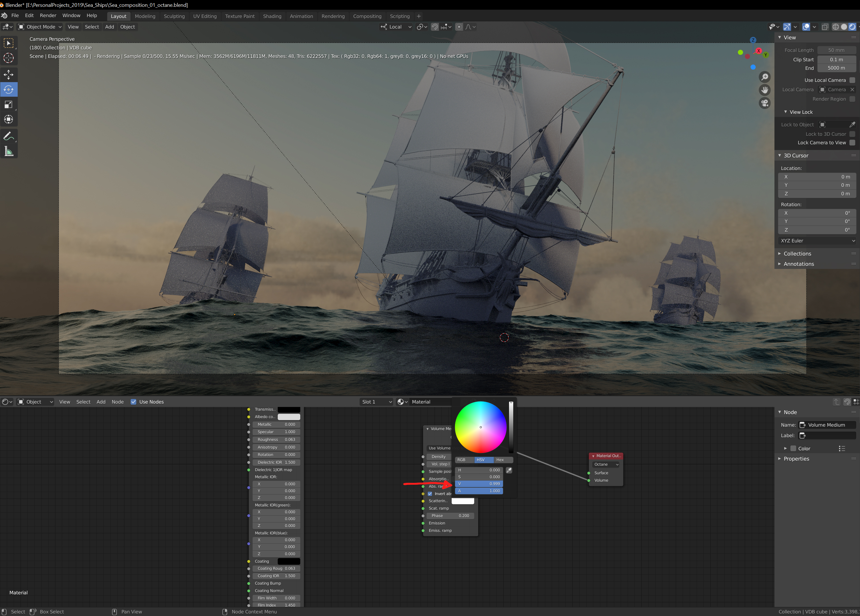860x616 pixels.
Task: Select the Scale tool
Action: pyautogui.click(x=8, y=105)
